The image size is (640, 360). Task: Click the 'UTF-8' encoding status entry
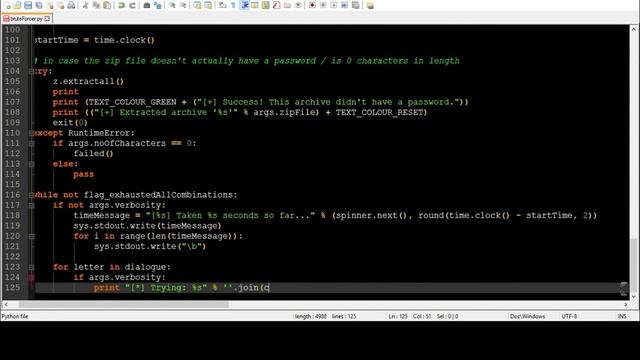click(569, 316)
